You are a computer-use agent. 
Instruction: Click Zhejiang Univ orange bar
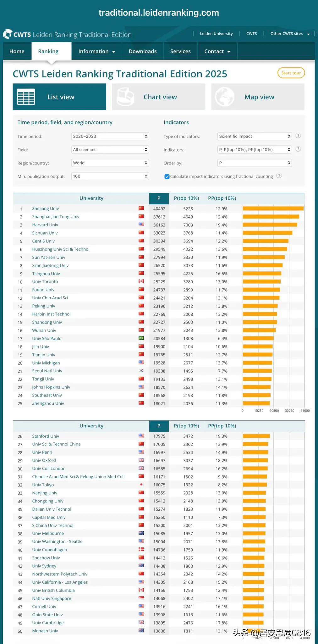[x=273, y=208]
